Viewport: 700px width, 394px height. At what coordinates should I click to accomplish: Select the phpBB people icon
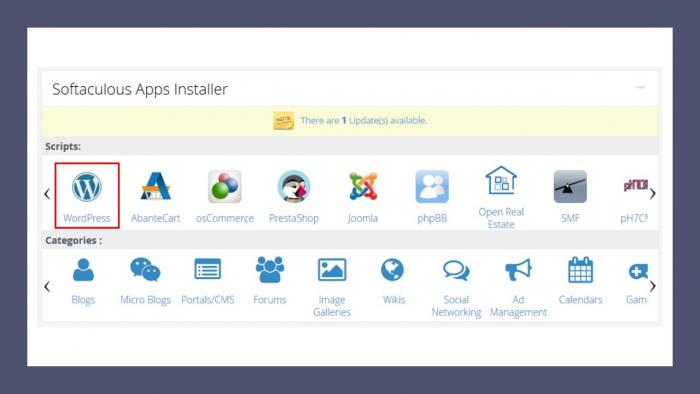coord(432,186)
